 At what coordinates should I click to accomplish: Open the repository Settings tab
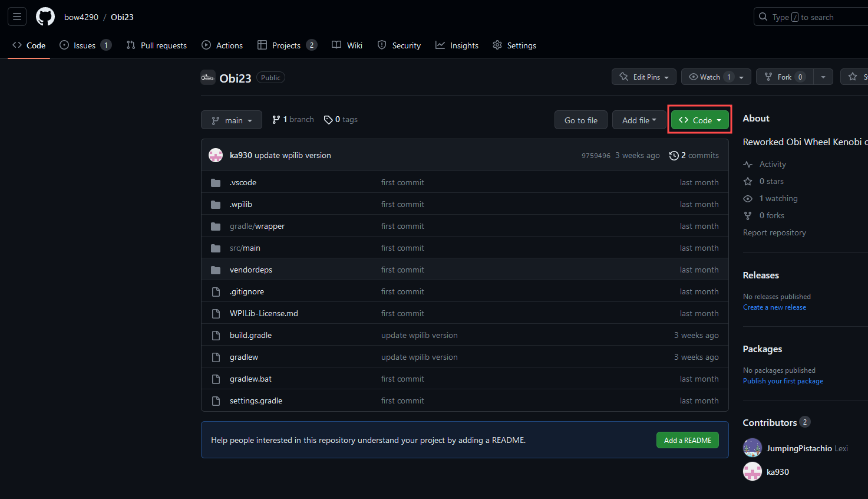(514, 45)
